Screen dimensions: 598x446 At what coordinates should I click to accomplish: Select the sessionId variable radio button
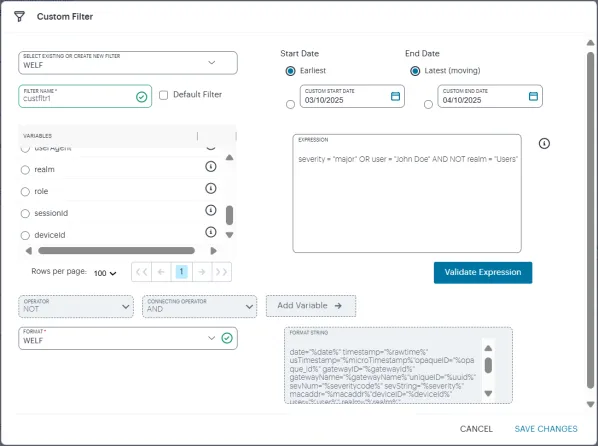tap(25, 214)
